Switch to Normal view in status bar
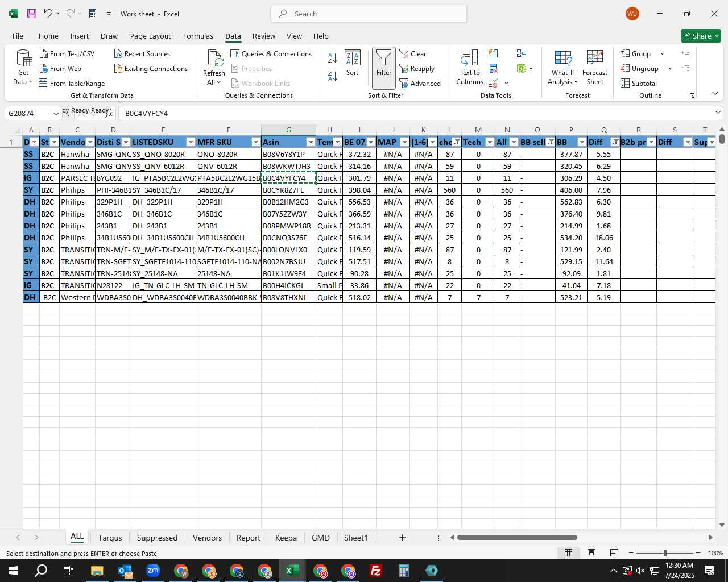Screen dimensions: 728x582 [x=568, y=553]
